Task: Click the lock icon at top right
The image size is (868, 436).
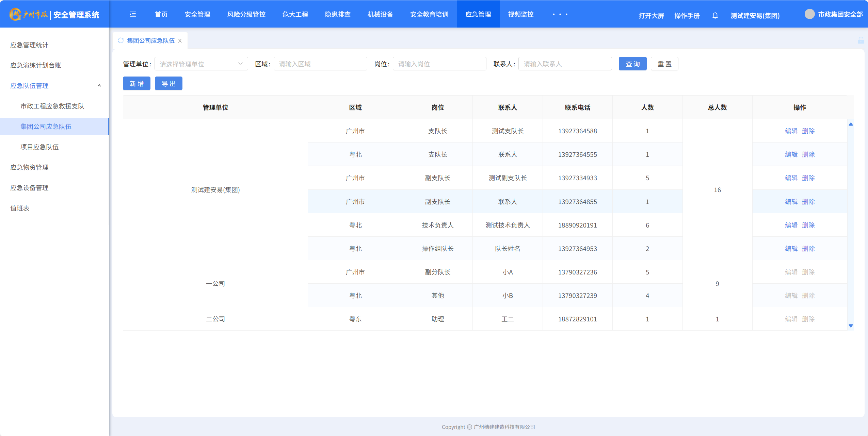Action: 861,40
